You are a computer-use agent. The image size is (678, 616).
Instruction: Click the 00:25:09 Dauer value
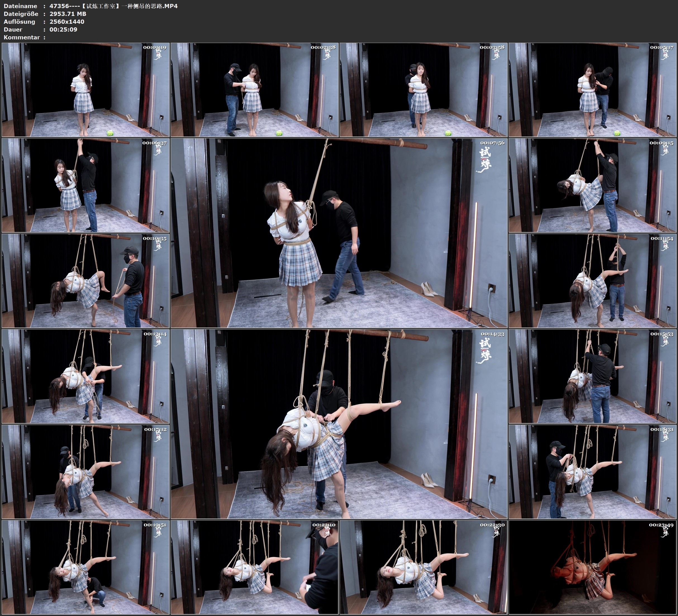(x=63, y=29)
